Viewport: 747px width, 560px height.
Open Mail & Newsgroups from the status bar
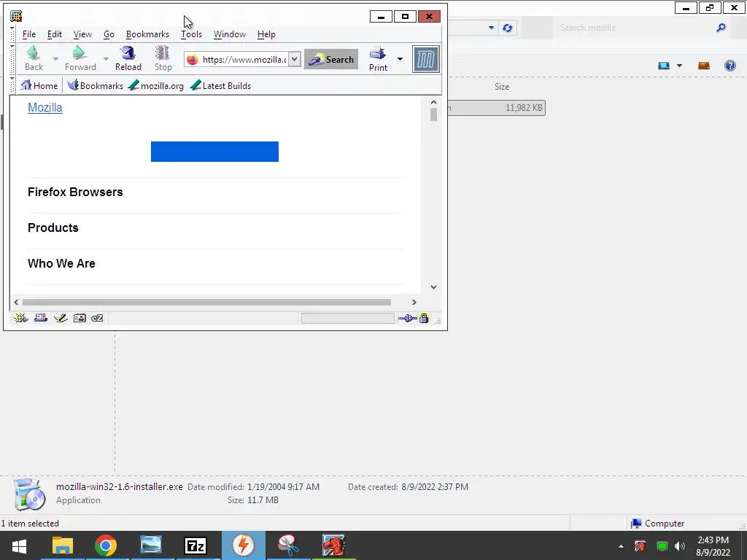point(41,318)
